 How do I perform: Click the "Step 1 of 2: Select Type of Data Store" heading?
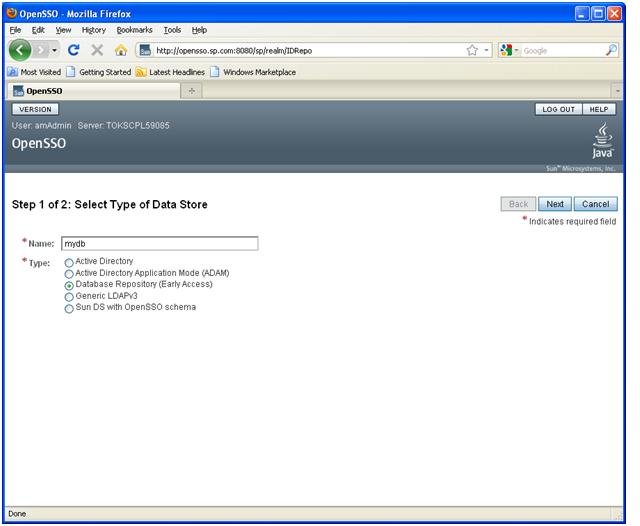[110, 204]
